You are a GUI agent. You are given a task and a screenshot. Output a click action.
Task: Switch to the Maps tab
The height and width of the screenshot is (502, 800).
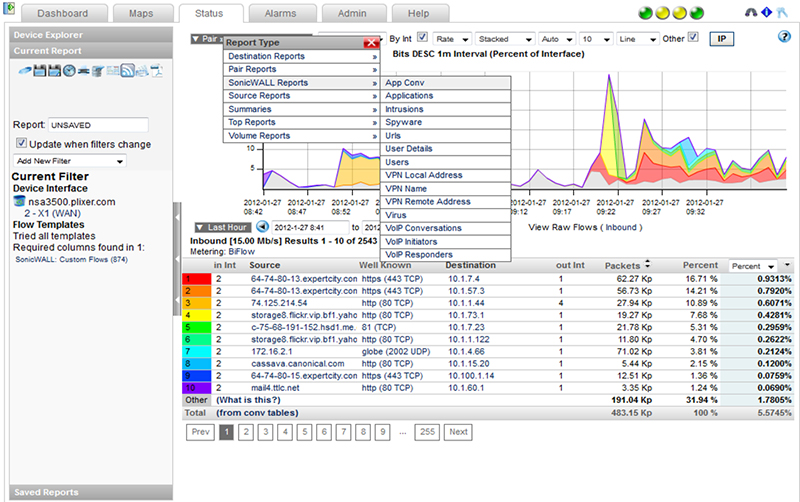tap(141, 13)
